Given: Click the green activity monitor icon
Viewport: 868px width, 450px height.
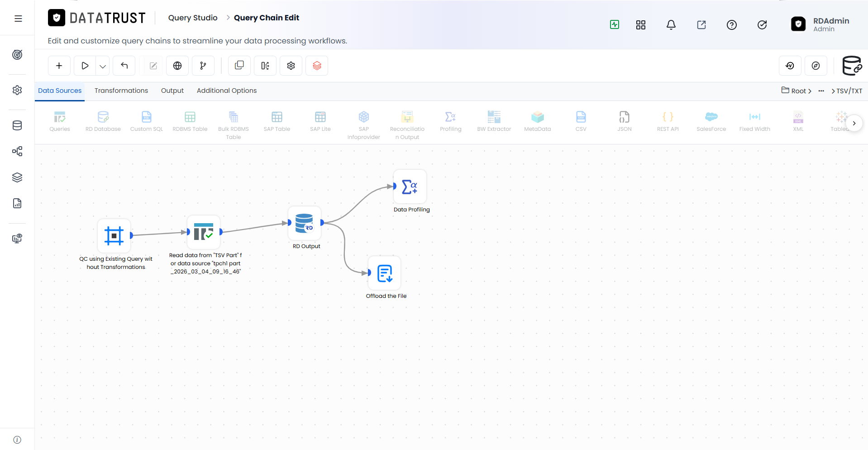Looking at the screenshot, I should [x=615, y=24].
